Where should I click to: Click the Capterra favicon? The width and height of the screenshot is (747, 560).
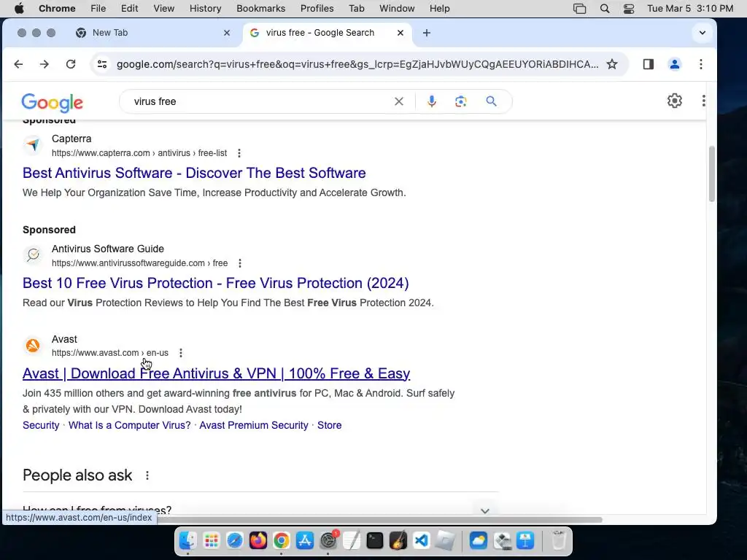click(x=33, y=144)
